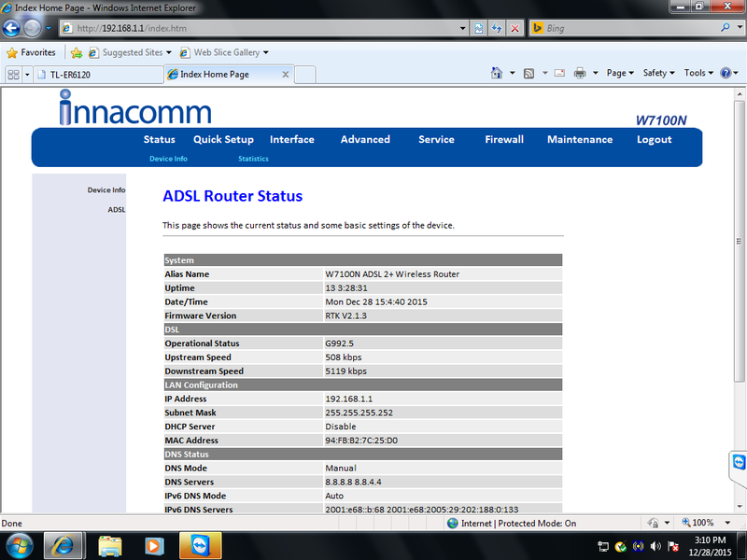Screen dimensions: 747x560
Task: Open the Windows Start orb
Action: click(x=20, y=546)
